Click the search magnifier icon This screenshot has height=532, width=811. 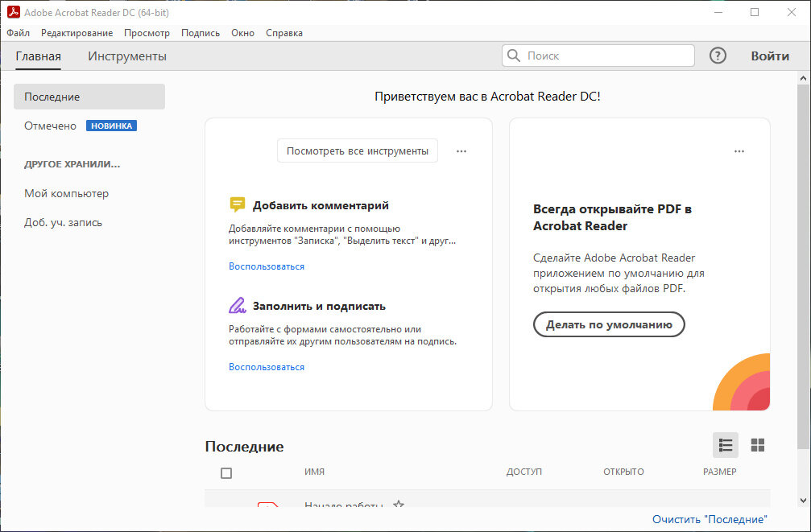[514, 56]
